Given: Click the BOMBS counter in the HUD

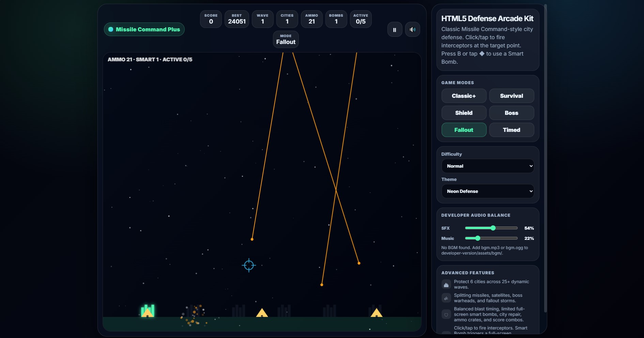Looking at the screenshot, I should click(x=336, y=19).
